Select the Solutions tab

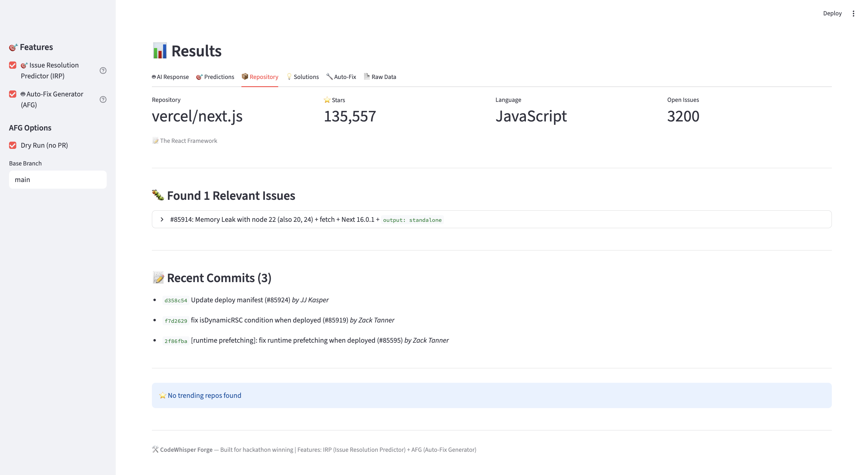(x=303, y=77)
